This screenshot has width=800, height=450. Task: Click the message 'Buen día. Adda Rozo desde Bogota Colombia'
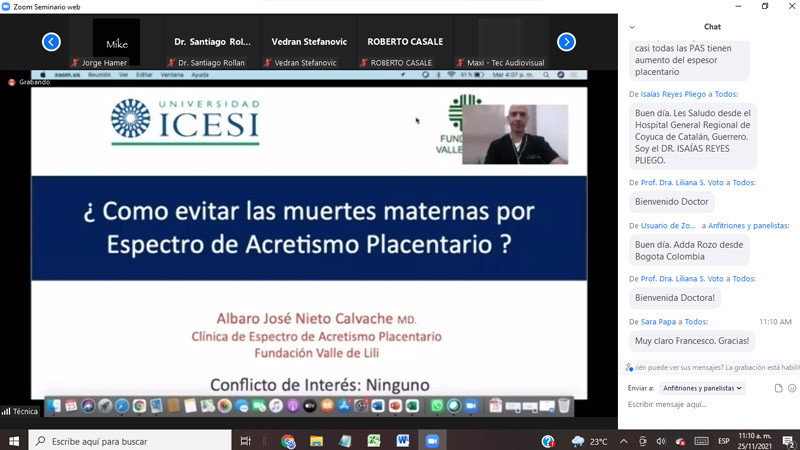(689, 251)
